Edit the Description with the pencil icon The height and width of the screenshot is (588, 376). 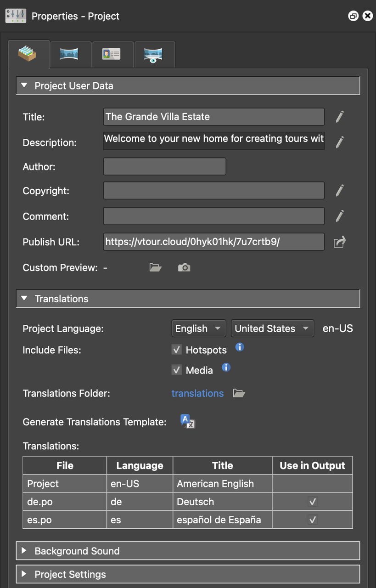pyautogui.click(x=340, y=142)
